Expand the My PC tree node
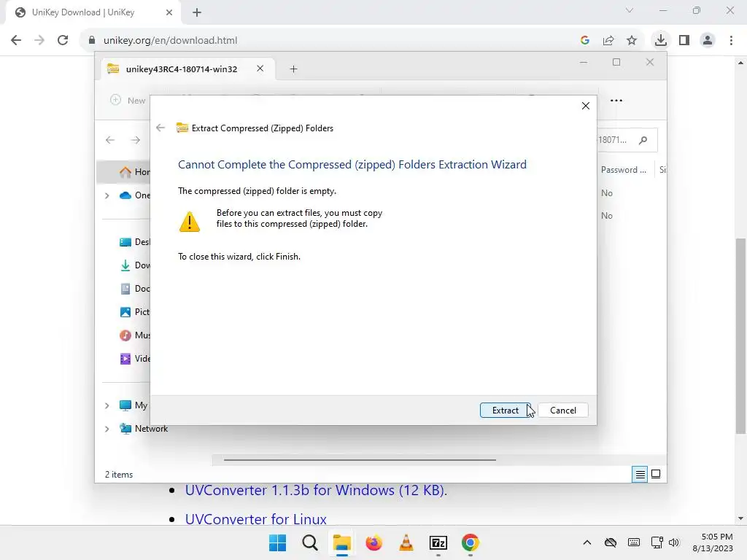 [x=107, y=405]
